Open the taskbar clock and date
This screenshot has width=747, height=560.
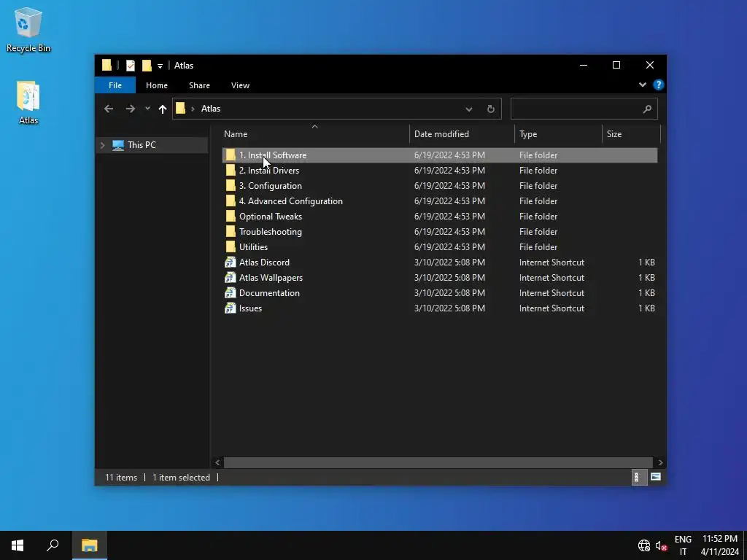pos(719,545)
